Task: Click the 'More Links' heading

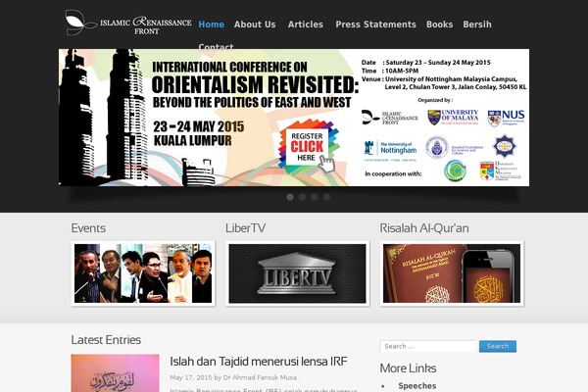Action: [x=408, y=368]
